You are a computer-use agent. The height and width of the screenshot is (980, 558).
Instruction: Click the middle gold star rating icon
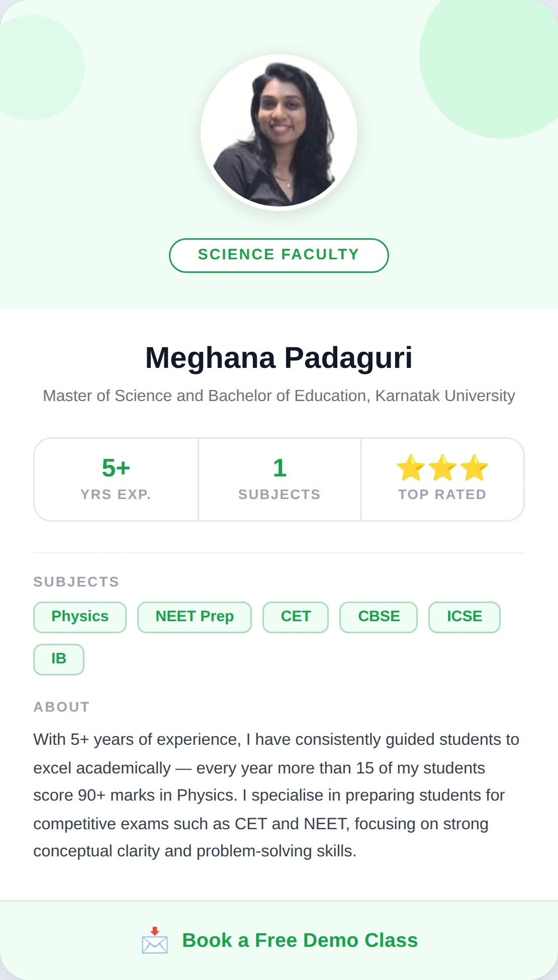[x=442, y=467]
